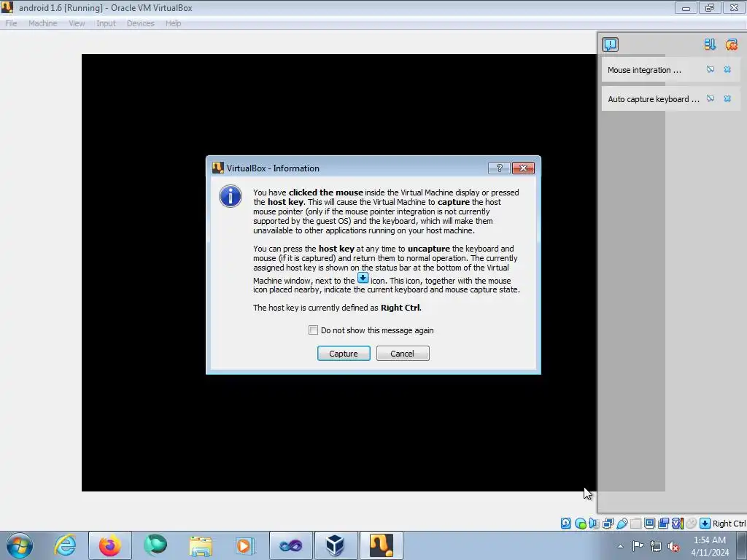
Task: Open Windows Media Player from taskbar
Action: 245,545
